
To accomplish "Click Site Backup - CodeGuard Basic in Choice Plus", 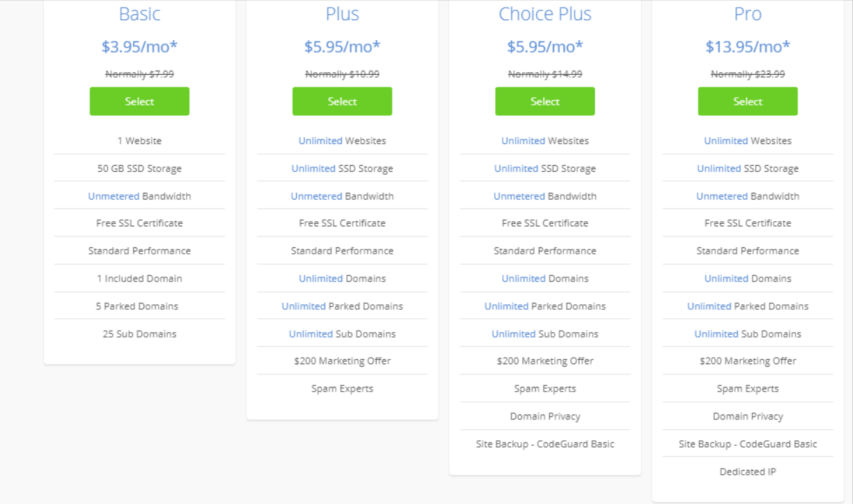I will (x=545, y=444).
